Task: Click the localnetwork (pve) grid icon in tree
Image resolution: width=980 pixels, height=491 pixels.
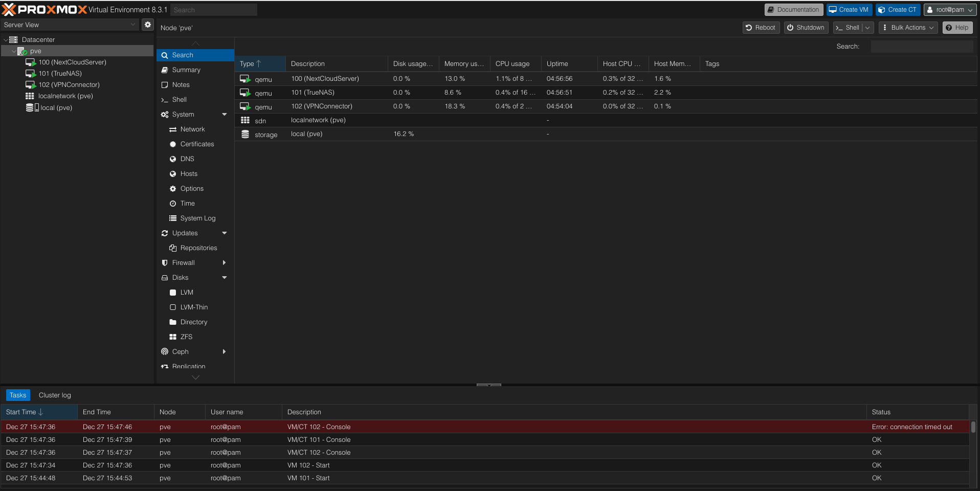Action: pos(30,96)
